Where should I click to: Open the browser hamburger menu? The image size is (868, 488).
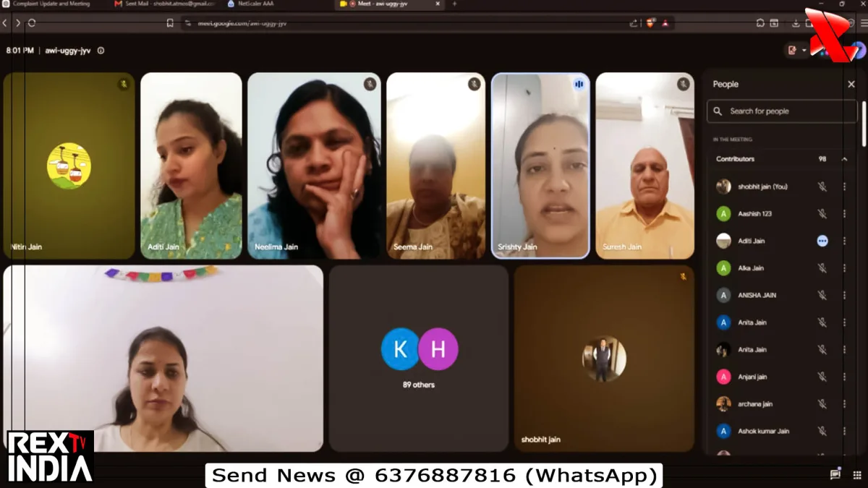pos(864,23)
